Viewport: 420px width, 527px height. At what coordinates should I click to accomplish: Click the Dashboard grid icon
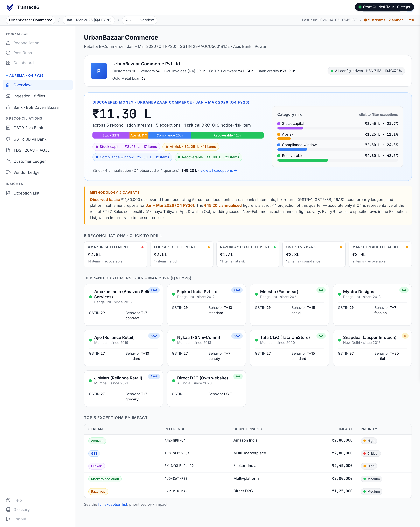[x=8, y=63]
